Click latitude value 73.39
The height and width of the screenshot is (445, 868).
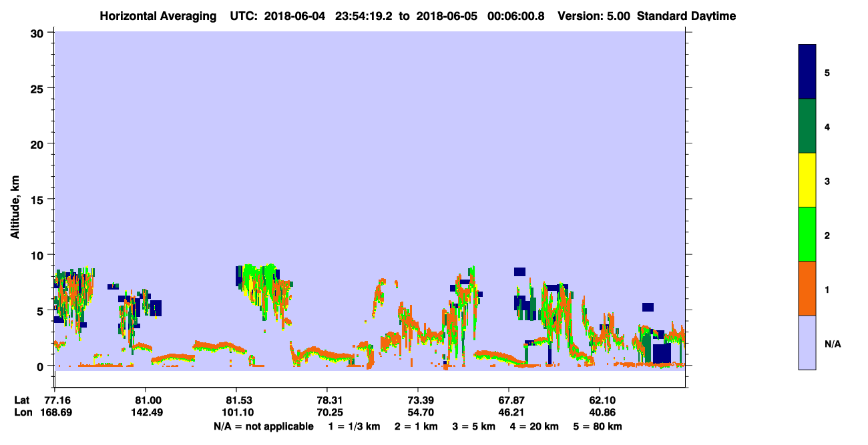coord(421,400)
